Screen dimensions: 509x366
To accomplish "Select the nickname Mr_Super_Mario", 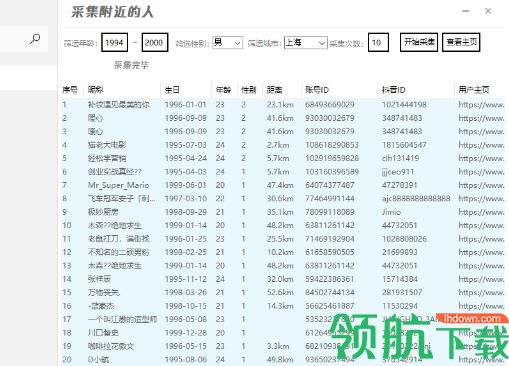I will tap(118, 185).
